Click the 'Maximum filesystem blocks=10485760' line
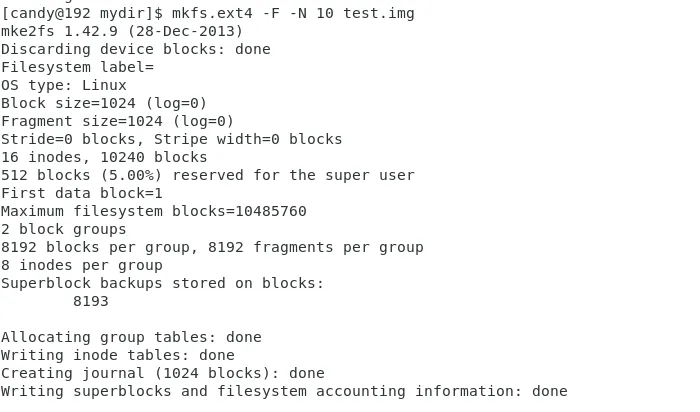700x412 pixels. click(x=153, y=211)
